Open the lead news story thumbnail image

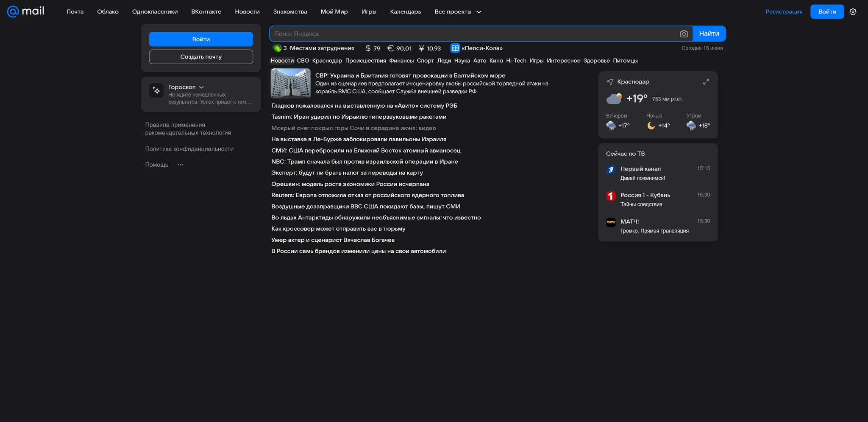[x=290, y=83]
